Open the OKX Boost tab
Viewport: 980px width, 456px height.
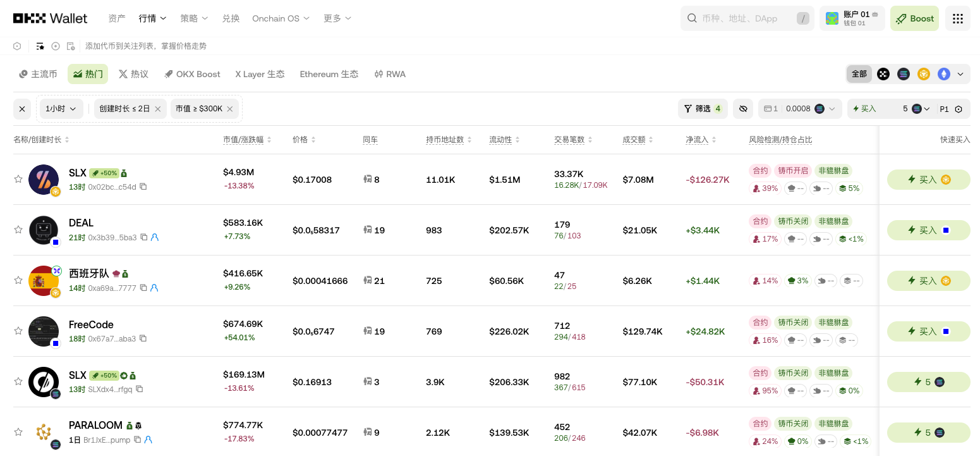tap(192, 74)
